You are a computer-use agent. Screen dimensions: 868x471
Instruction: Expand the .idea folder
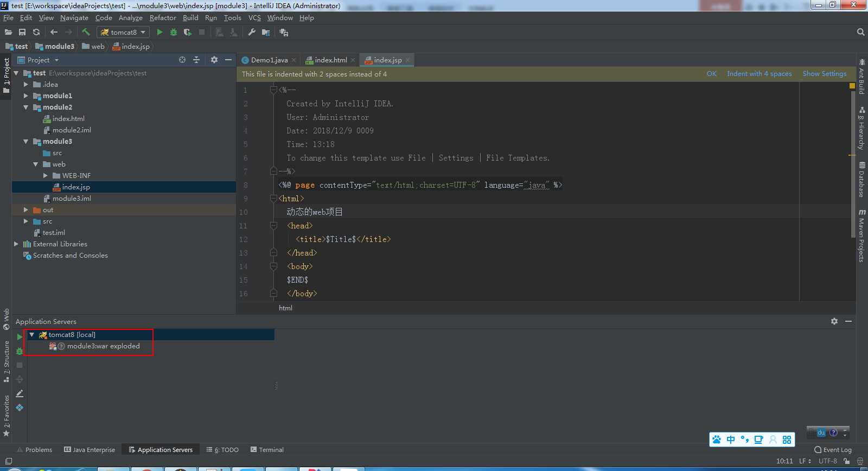pyautogui.click(x=26, y=84)
